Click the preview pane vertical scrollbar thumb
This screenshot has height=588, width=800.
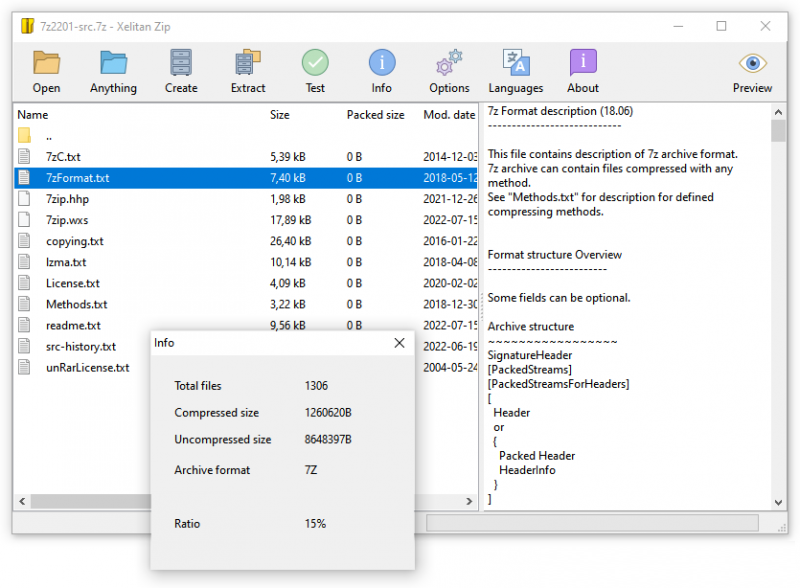pos(778,132)
